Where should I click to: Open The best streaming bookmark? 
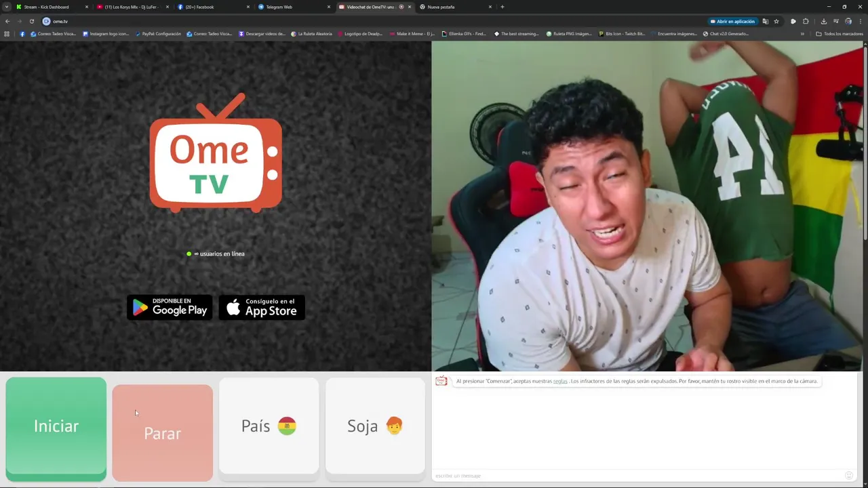(517, 34)
